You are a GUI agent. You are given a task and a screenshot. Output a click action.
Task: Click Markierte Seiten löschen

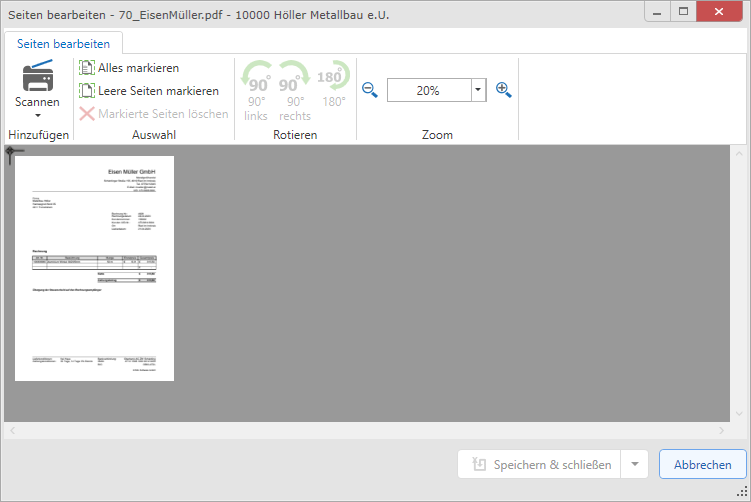click(153, 114)
